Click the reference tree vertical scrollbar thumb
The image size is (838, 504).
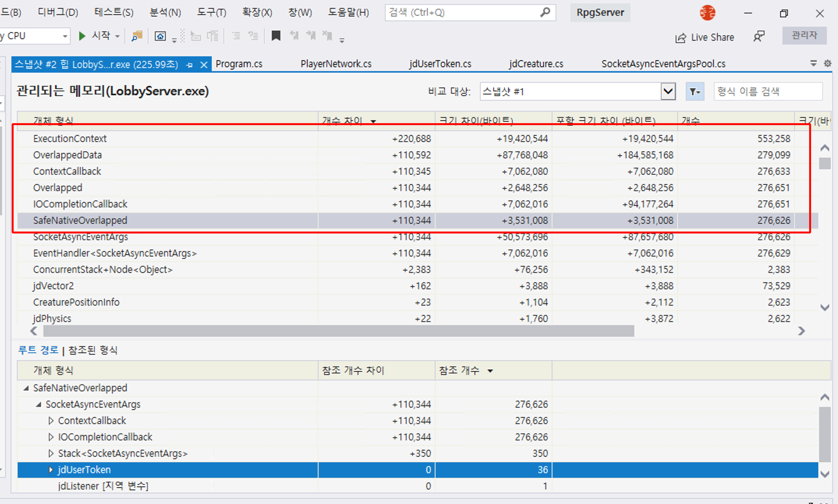[824, 434]
